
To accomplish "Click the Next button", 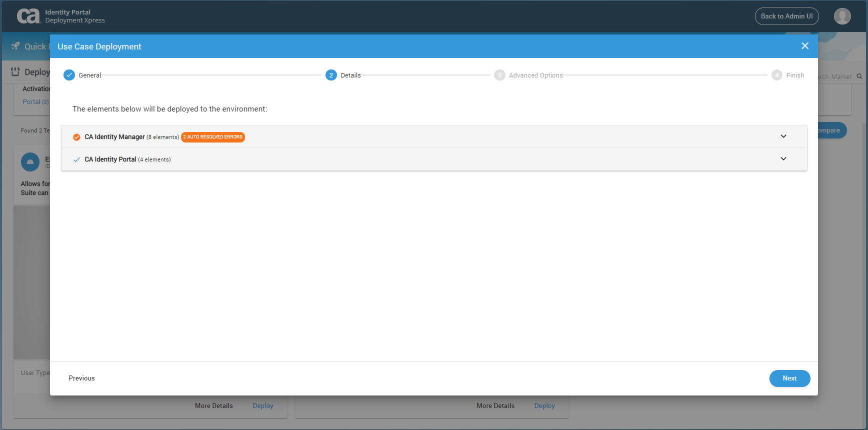I will [x=789, y=378].
